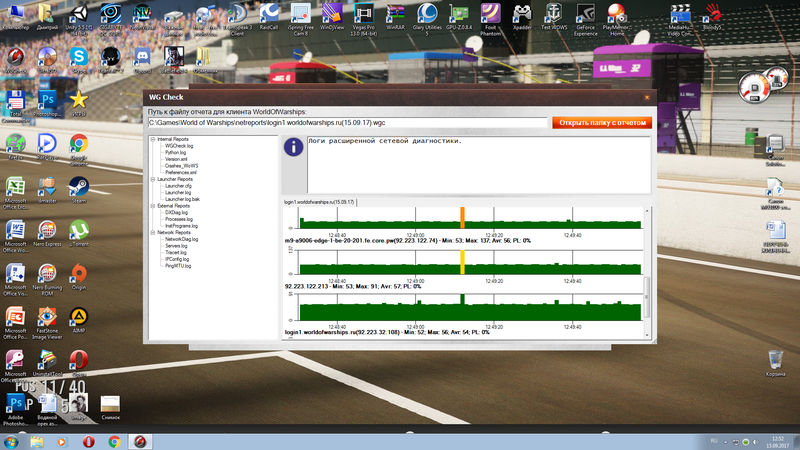Click scroll-down arrow of graphs panel

[x=647, y=335]
